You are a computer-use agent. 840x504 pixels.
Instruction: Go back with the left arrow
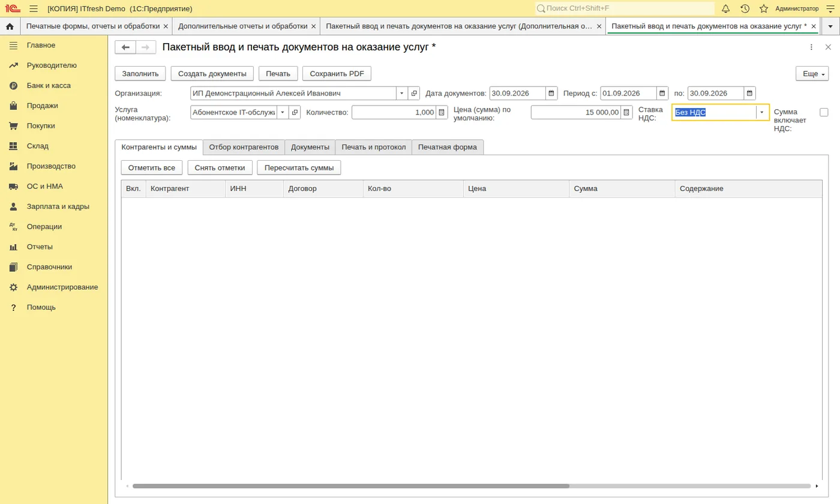[125, 47]
